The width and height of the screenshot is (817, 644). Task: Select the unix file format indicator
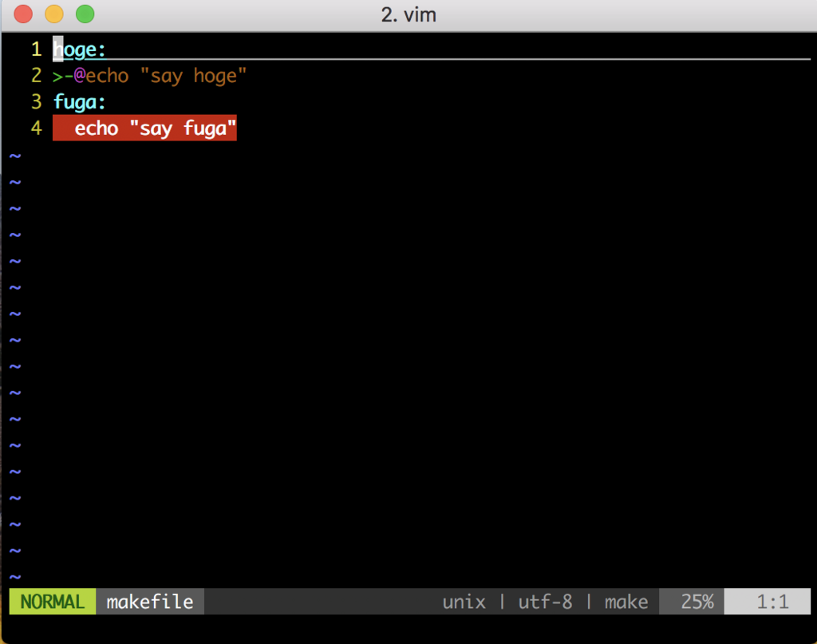pyautogui.click(x=464, y=602)
